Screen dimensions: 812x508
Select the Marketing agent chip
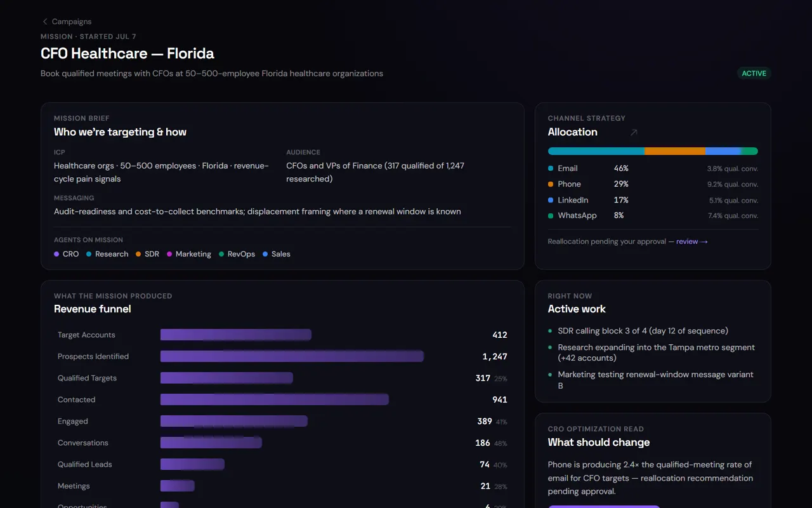[x=189, y=254]
